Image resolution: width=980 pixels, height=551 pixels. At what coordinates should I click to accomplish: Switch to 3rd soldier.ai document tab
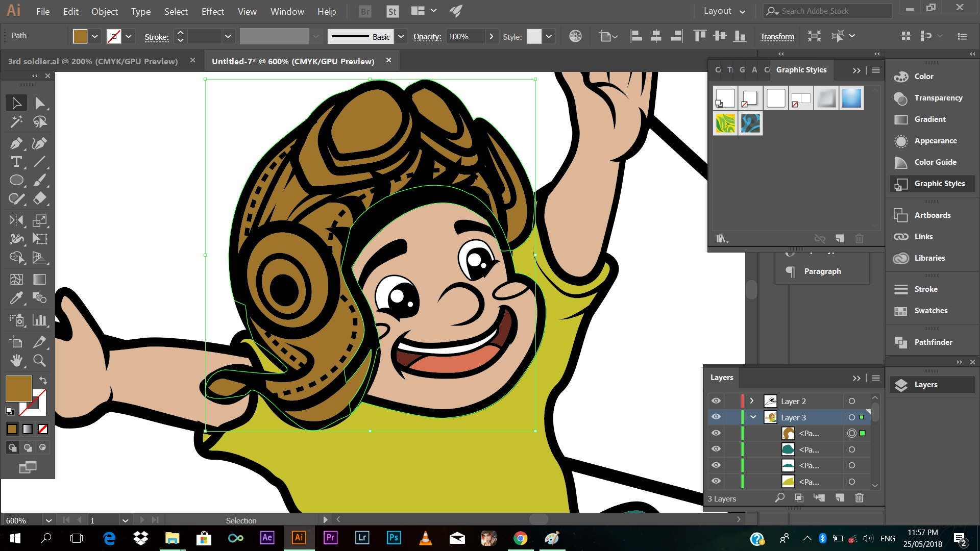[93, 61]
